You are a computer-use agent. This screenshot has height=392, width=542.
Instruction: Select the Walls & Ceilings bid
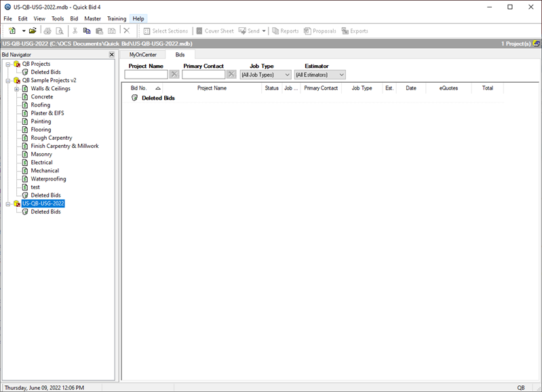coord(50,88)
